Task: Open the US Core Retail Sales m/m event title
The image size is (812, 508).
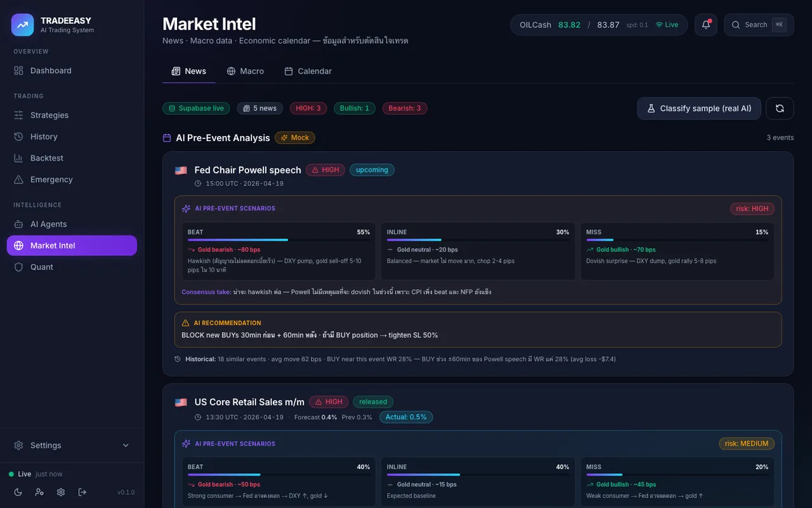Action: [x=249, y=402]
